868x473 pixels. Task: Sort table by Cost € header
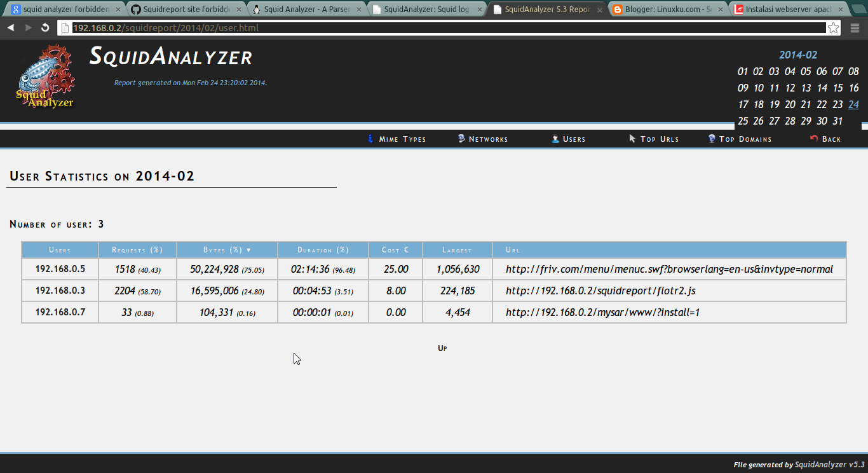pyautogui.click(x=395, y=250)
